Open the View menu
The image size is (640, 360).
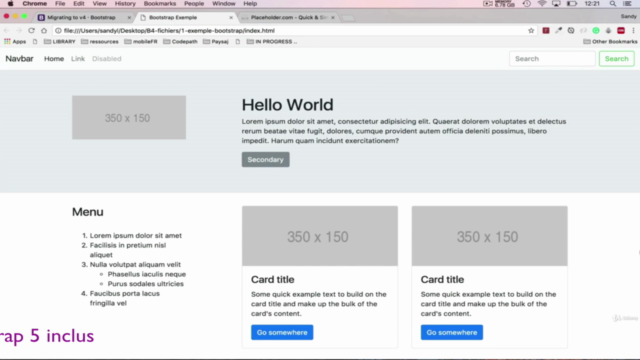[x=99, y=4]
